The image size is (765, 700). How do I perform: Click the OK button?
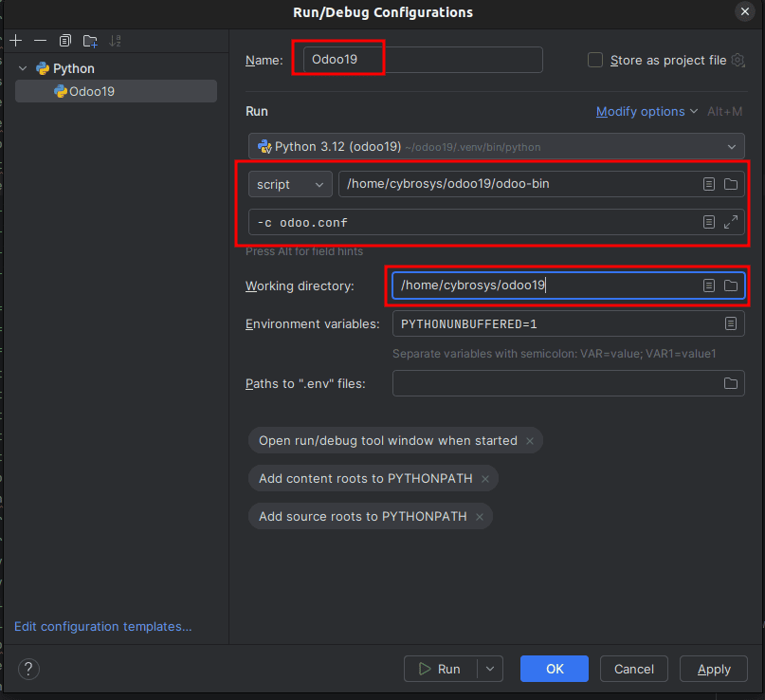coord(555,669)
